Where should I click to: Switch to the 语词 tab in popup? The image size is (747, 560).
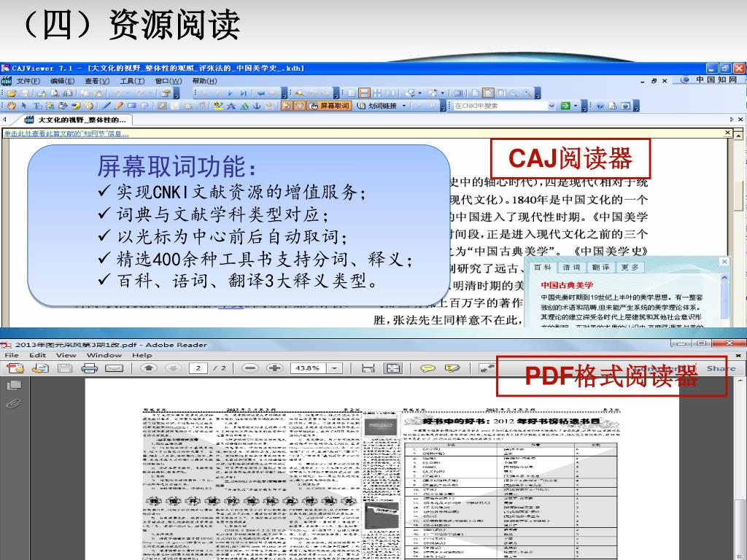[x=572, y=268]
